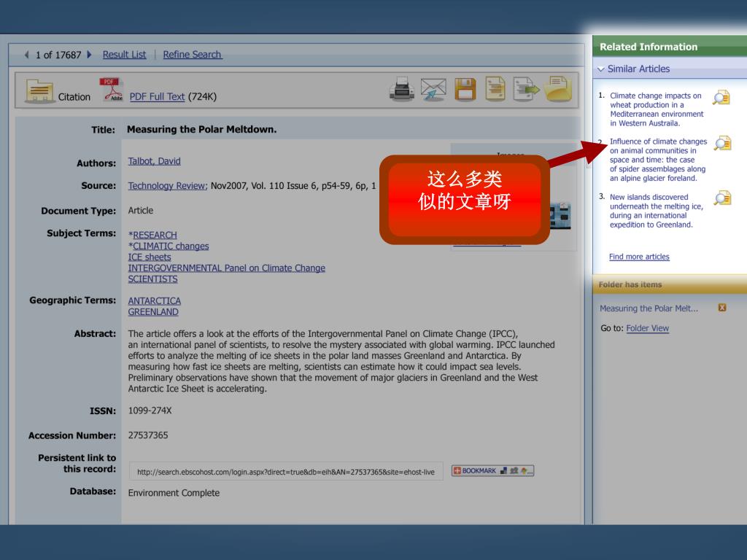Click the Adobe PDF icon
This screenshot has height=560, width=747.
coord(111,90)
